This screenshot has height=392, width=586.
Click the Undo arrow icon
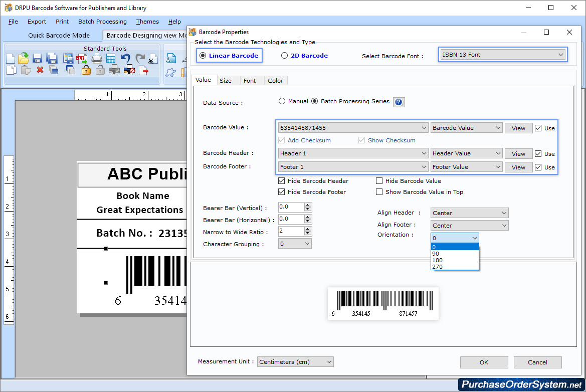click(x=125, y=58)
